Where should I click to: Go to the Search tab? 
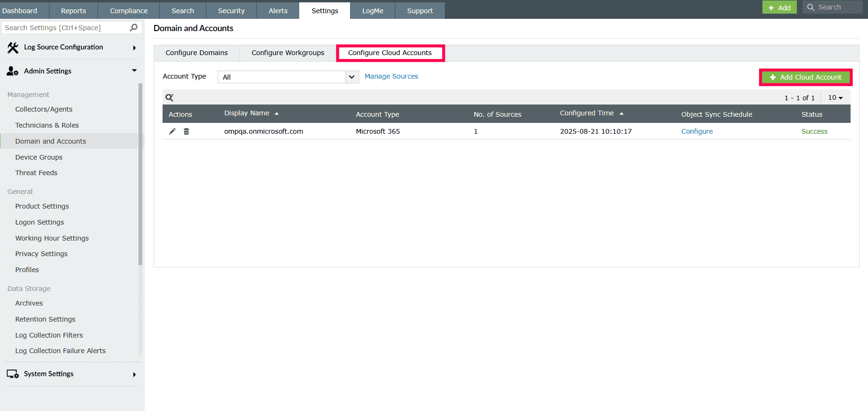[x=183, y=10]
